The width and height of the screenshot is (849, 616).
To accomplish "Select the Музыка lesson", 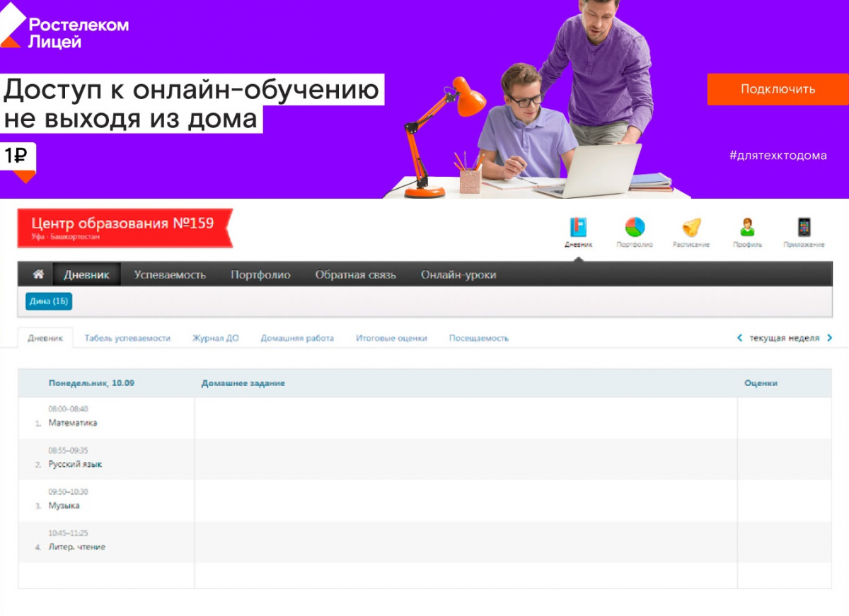I will point(64,506).
